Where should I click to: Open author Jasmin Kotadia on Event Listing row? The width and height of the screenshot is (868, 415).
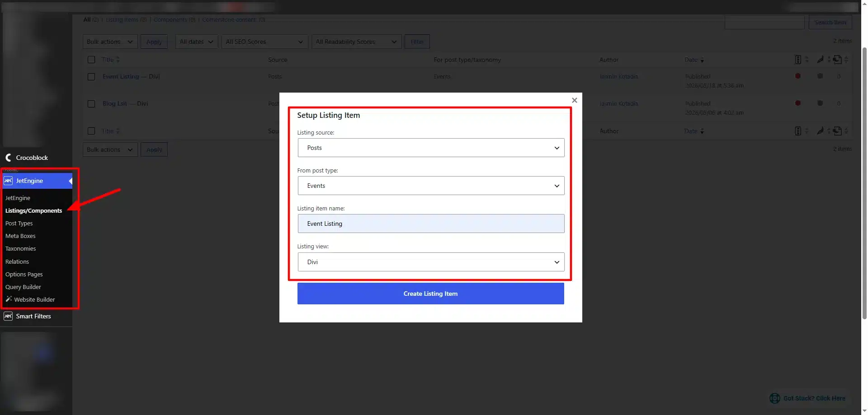click(x=618, y=76)
